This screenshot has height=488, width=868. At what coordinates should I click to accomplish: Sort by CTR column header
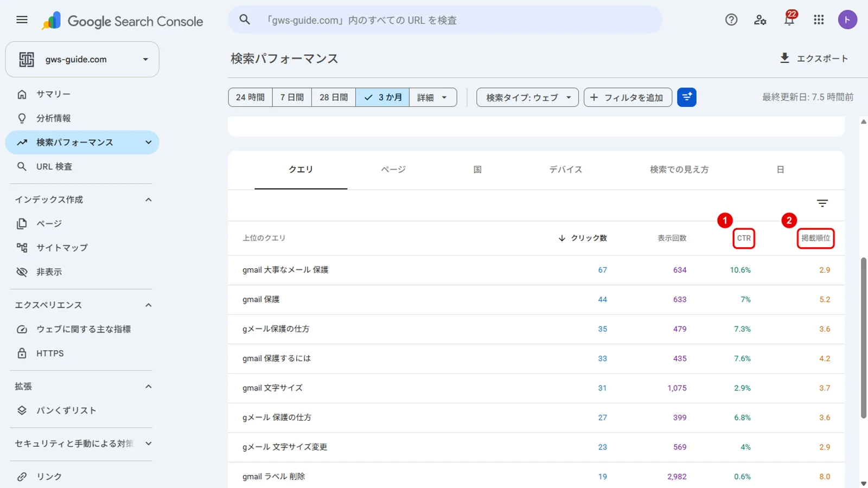click(x=744, y=238)
